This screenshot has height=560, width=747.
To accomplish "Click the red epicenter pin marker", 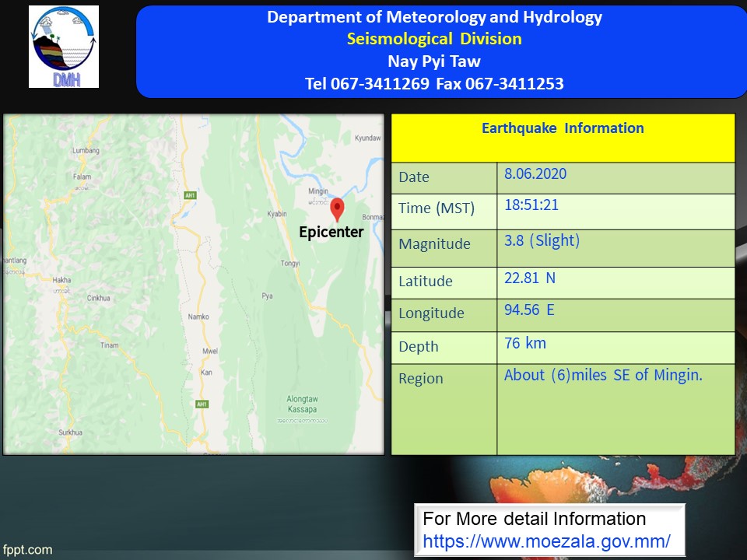I will 337,209.
